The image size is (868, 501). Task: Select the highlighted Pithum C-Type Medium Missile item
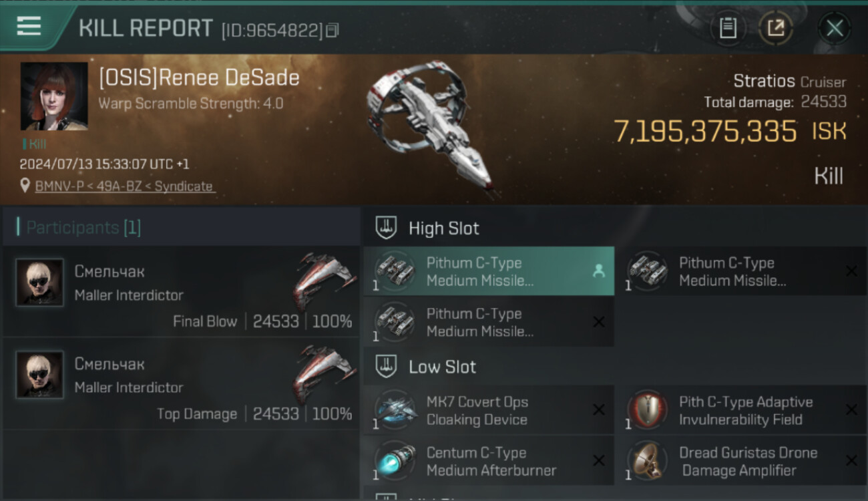(489, 271)
